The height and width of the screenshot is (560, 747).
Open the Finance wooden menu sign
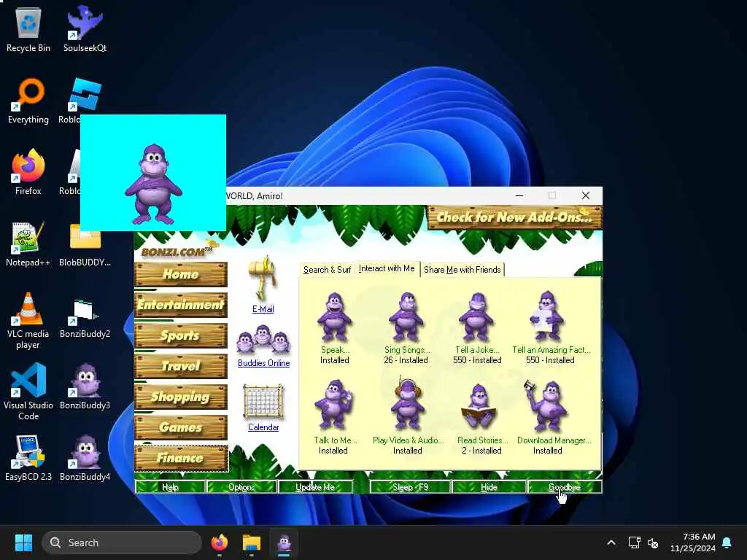[181, 458]
